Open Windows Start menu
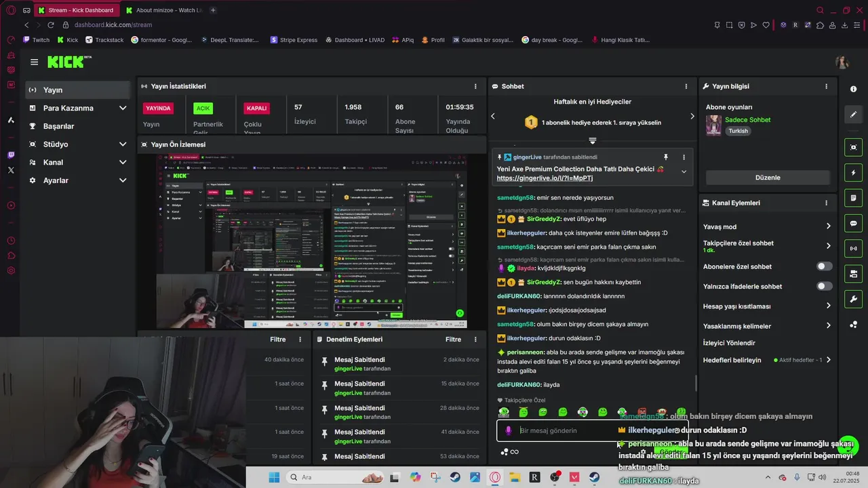 [274, 477]
